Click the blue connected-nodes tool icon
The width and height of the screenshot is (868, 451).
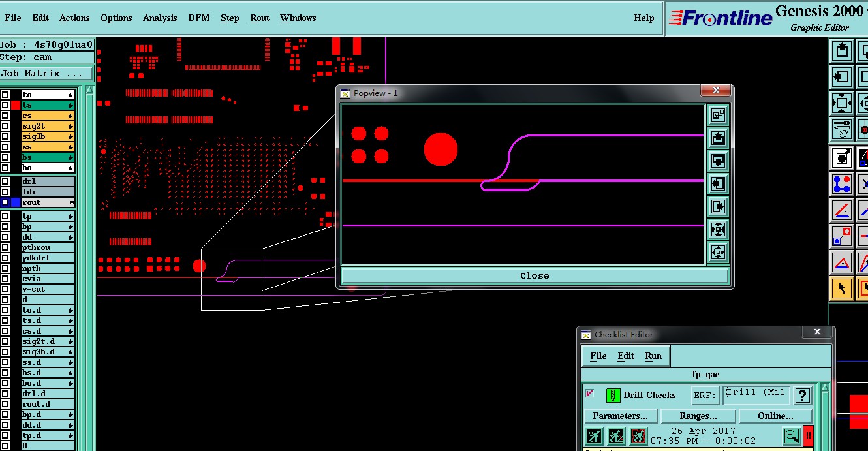pos(841,184)
